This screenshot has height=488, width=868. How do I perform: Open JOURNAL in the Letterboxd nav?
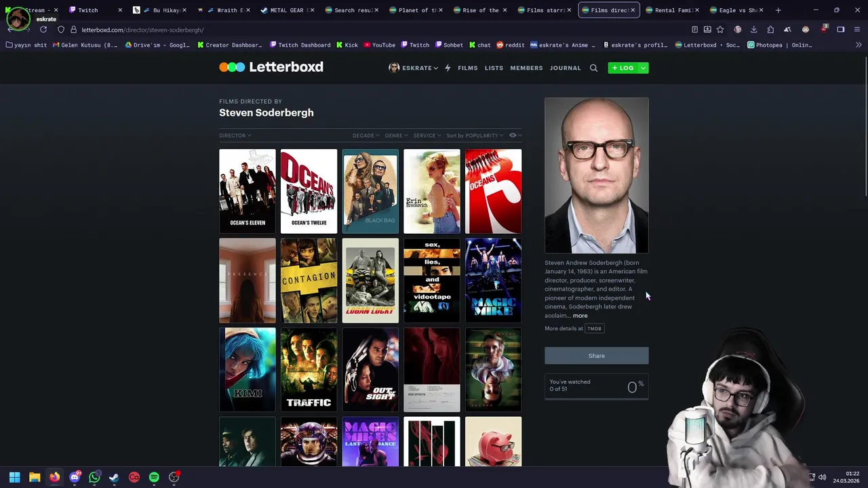565,68
